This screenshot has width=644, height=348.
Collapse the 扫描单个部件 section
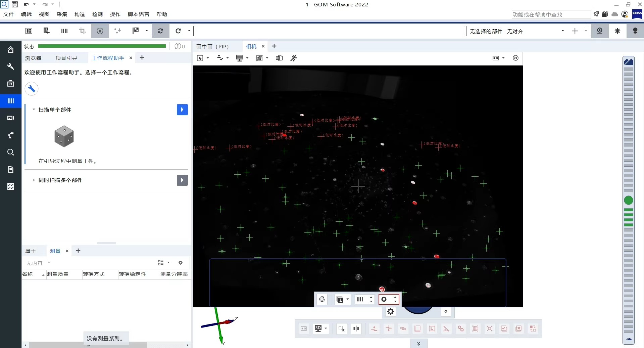click(x=34, y=110)
